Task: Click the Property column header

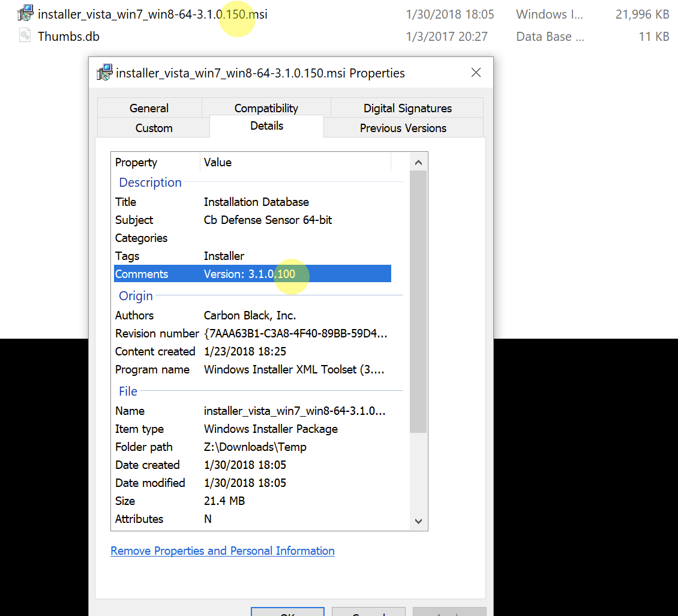Action: point(136,162)
